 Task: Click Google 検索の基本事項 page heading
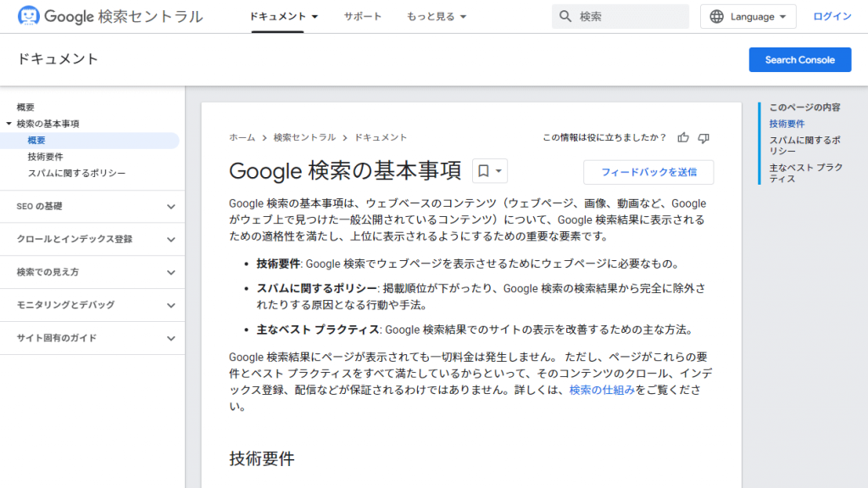click(345, 170)
